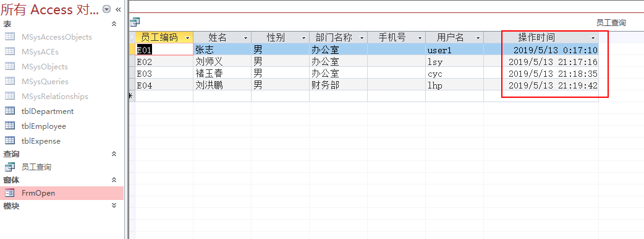Screen dimensions: 644x239
Task: Click the E01 employee code cell
Action: (x=164, y=50)
